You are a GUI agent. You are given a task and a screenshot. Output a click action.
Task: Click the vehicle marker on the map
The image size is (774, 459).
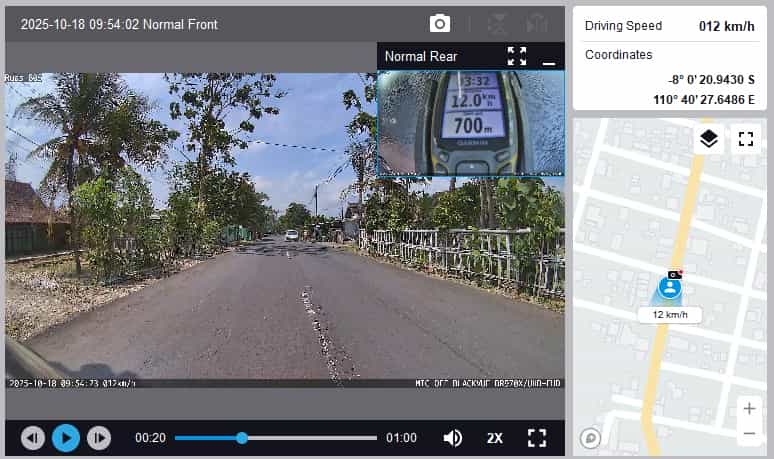669,287
